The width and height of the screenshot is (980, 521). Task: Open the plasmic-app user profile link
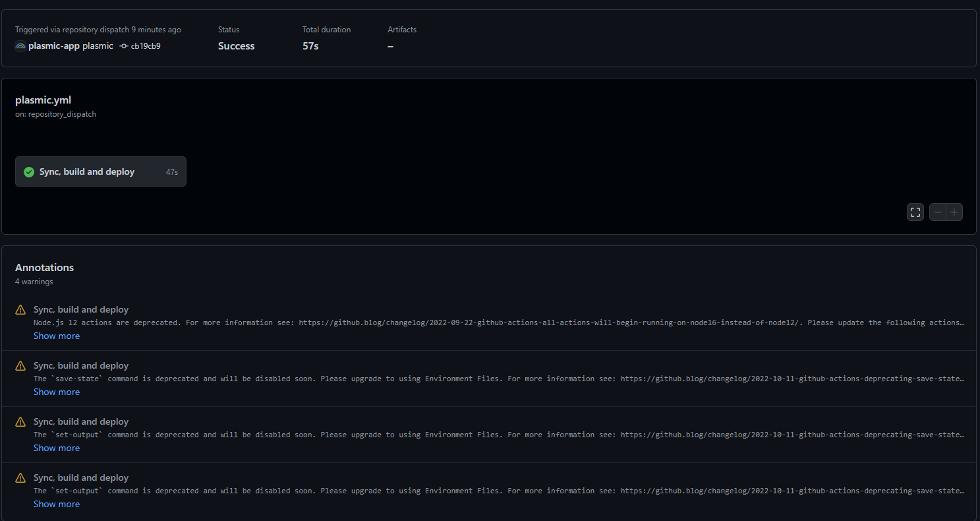click(x=54, y=46)
